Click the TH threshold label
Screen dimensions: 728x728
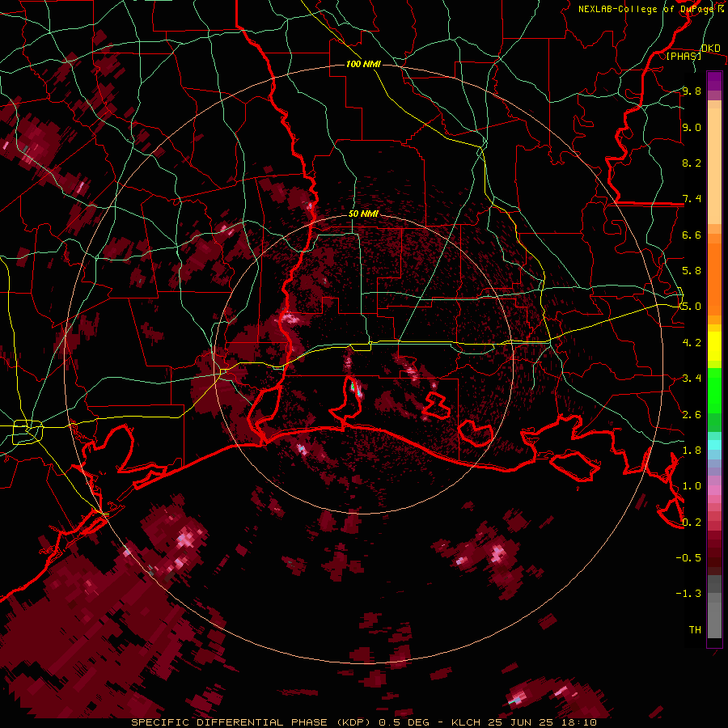click(x=695, y=629)
